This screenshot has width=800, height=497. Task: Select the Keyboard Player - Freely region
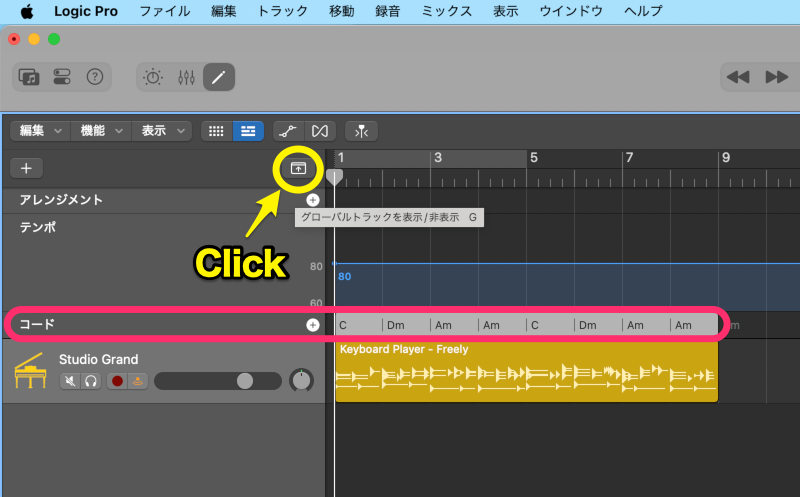[527, 371]
